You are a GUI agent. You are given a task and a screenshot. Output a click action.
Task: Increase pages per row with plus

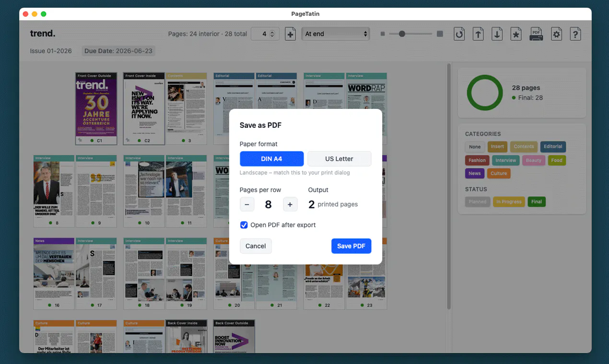tap(290, 205)
